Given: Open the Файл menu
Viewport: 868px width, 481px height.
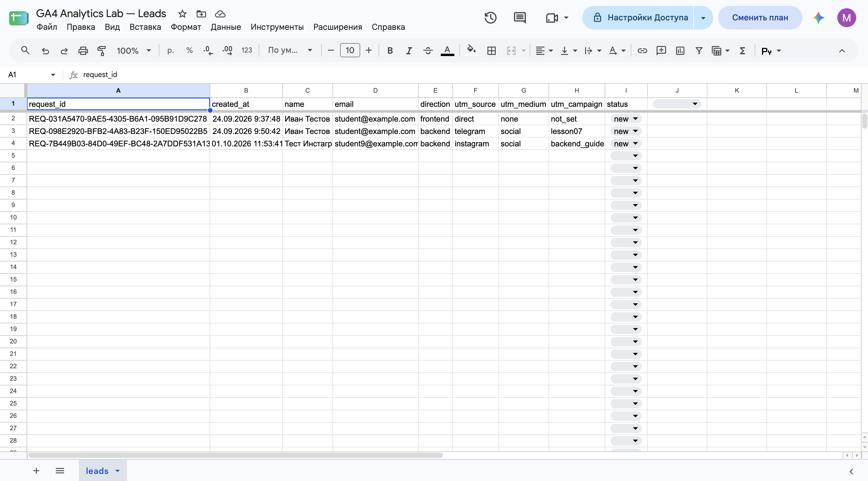Looking at the screenshot, I should click(47, 27).
